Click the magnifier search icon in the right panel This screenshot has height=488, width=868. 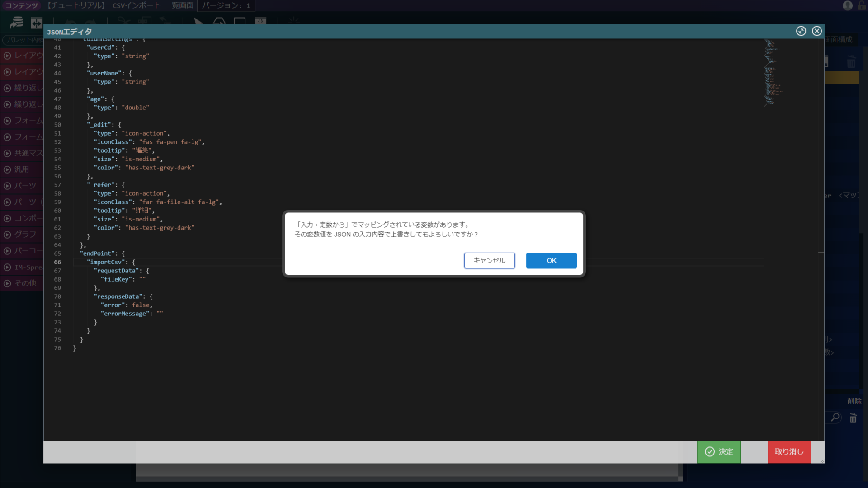pos(835,418)
